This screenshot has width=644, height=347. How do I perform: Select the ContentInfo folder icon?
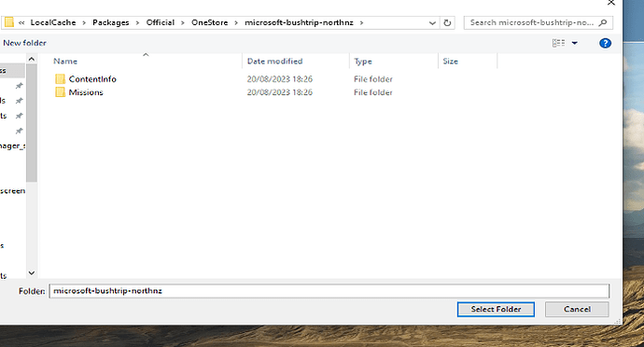tap(60, 79)
